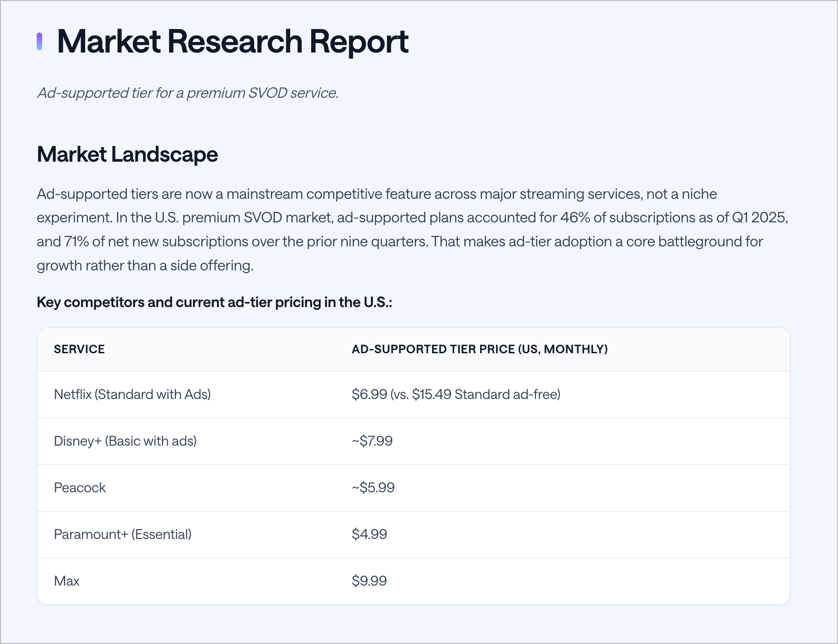The image size is (838, 644).
Task: Click the Market Research Report title
Action: pos(233,42)
